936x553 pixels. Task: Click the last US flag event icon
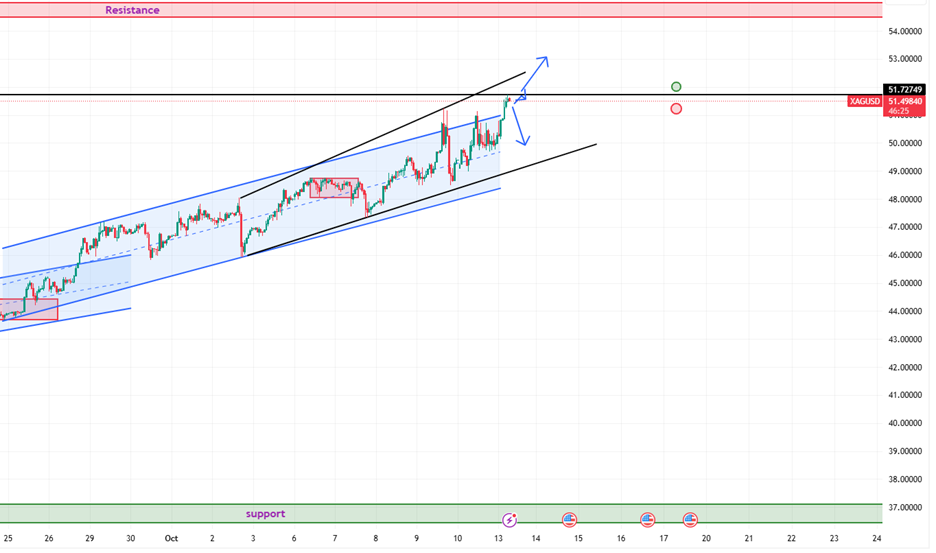[x=690, y=520]
